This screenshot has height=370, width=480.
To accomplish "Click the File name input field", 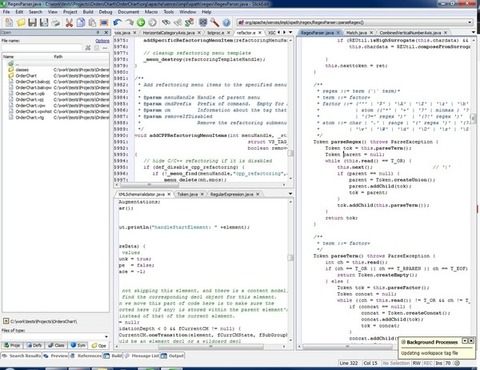I will 42,48.
